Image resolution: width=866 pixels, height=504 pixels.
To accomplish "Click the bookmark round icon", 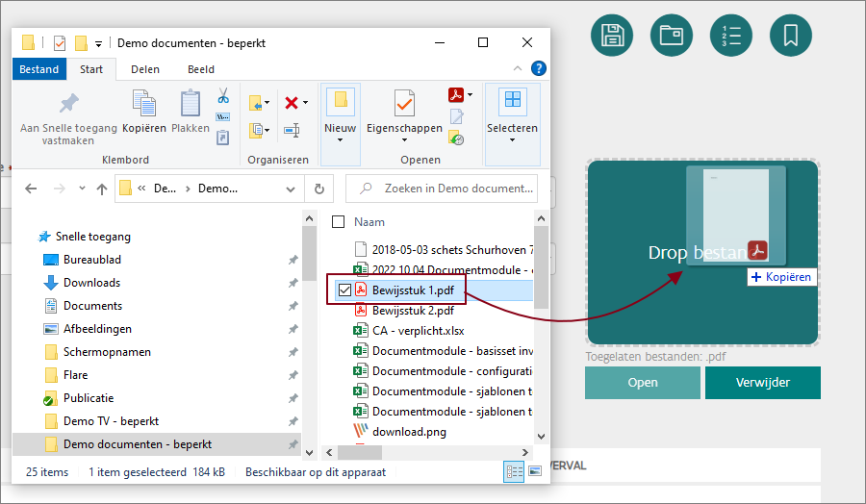I will (x=790, y=36).
